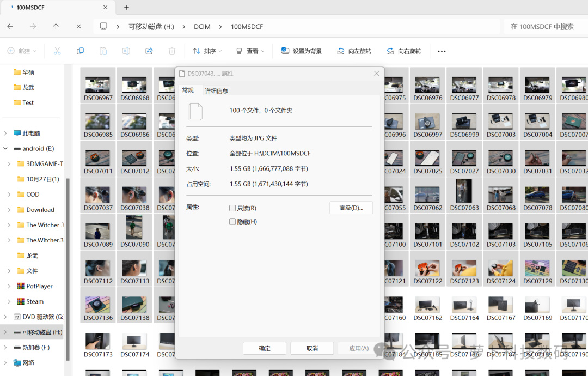The image size is (588, 376).
Task: Open 10月27日(1) folder in sidebar
Action: [x=39, y=179]
